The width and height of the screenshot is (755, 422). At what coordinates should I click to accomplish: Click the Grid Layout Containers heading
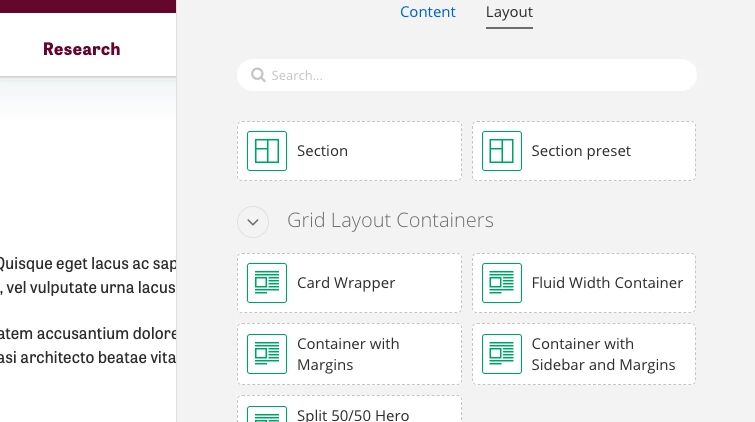390,220
